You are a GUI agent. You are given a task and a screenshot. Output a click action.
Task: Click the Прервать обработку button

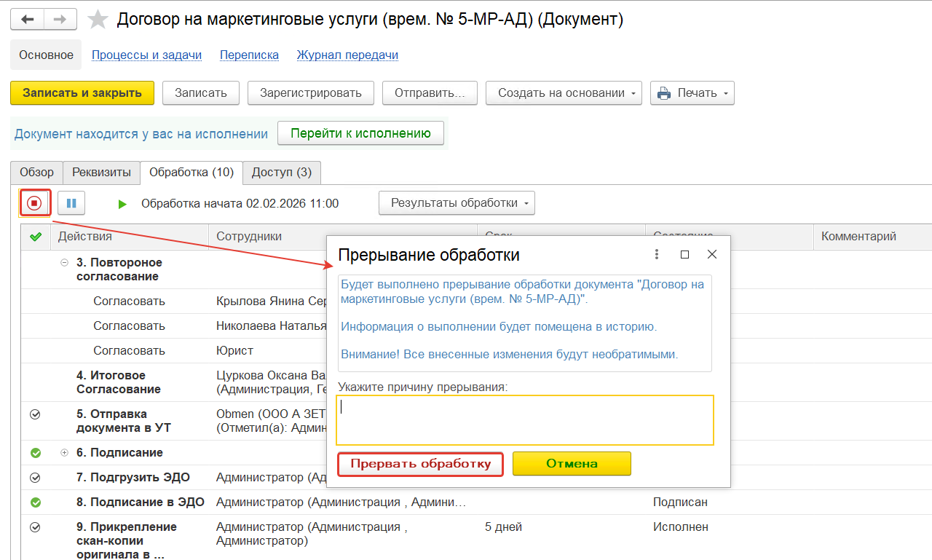point(421,464)
